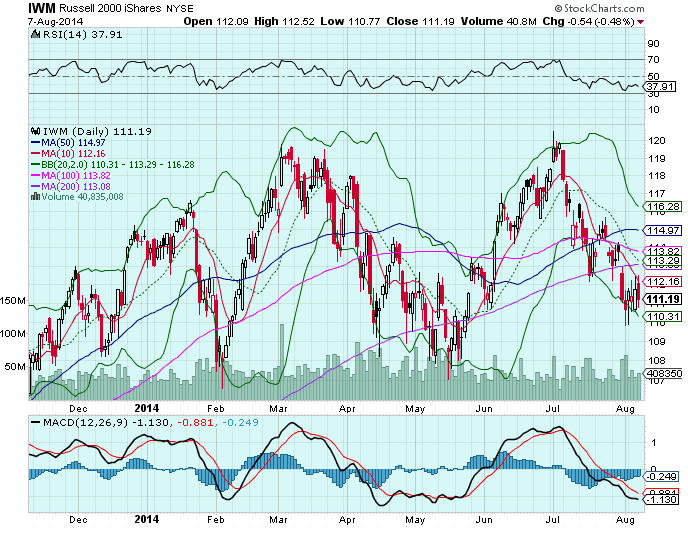Click the 'Jul' label under the price panel
Viewport: 688px width, 534px height.
[552, 409]
